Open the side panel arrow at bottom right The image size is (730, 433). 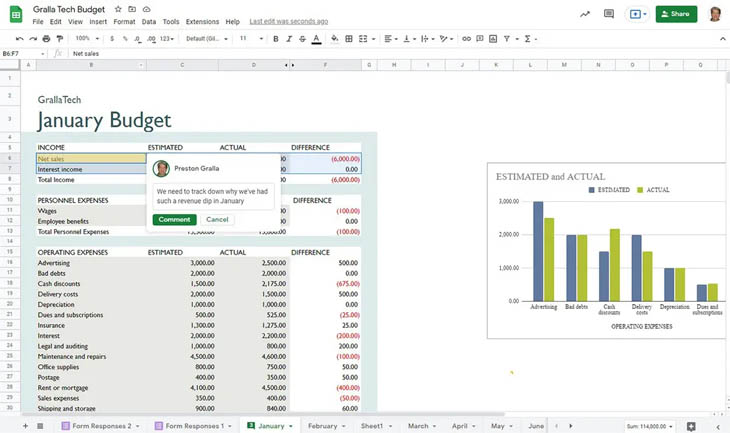717,426
